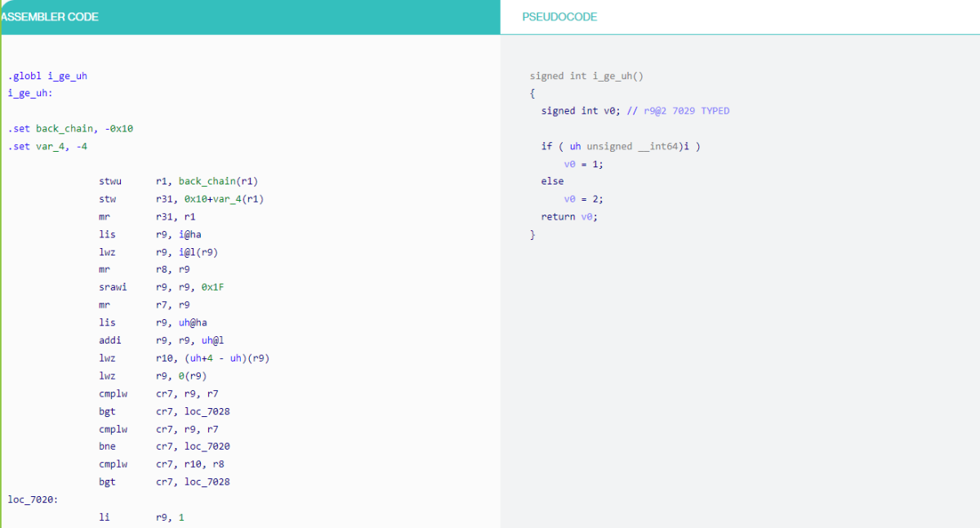Viewport: 980px width, 528px height.
Task: Click the 'stw r31, 0x10+var_4(r1)' instruction
Action: click(x=181, y=199)
